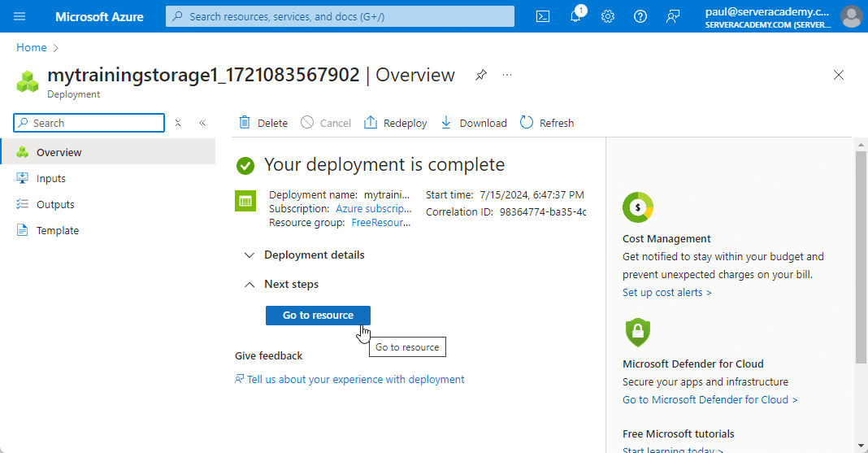868x453 pixels.
Task: Download the deployment via toolbar
Action: pos(474,123)
